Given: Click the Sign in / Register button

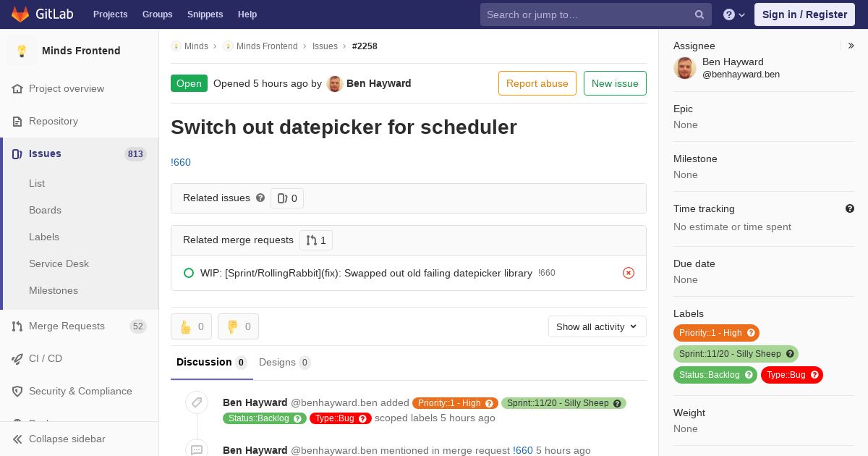Looking at the screenshot, I should [804, 14].
